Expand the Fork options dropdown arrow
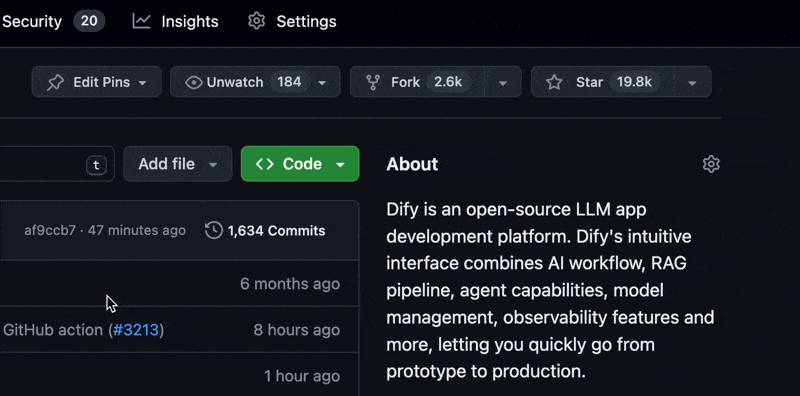 503,83
